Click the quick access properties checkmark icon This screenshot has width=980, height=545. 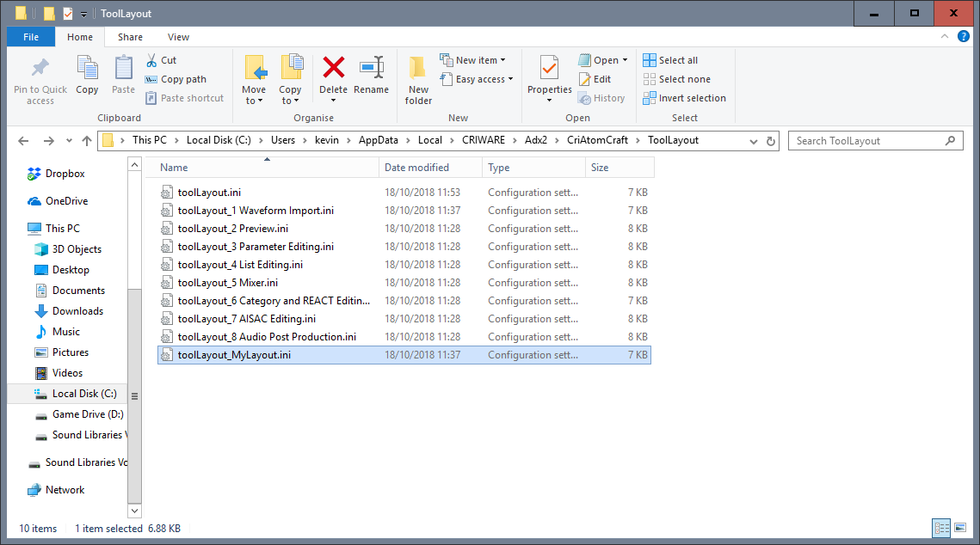pyautogui.click(x=67, y=13)
